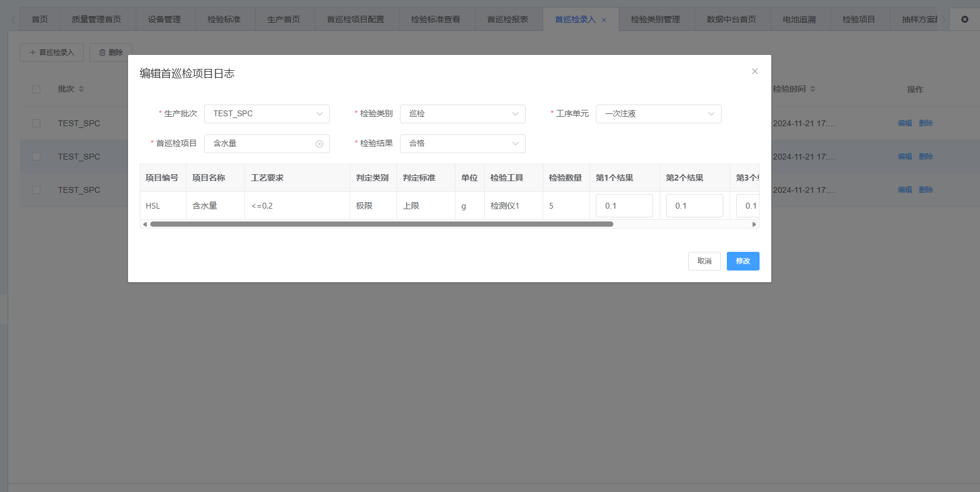Click the 第1个结果 input field

point(624,206)
